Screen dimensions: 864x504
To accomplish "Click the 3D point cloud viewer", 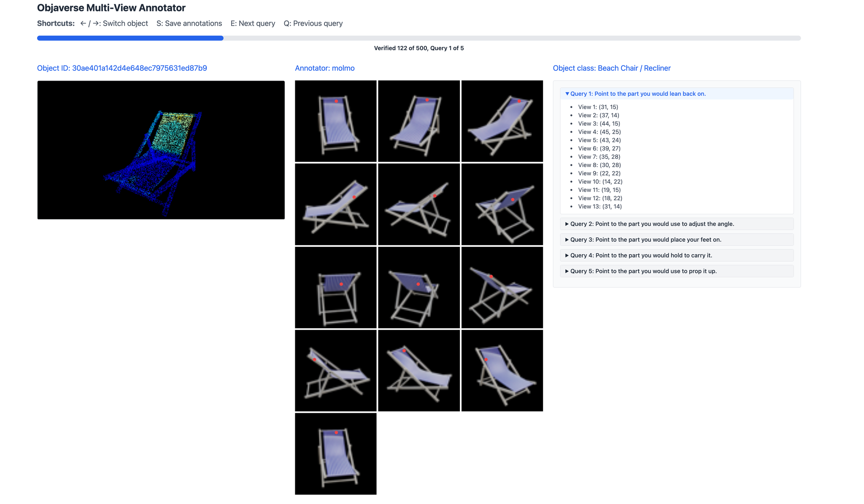I will pos(161,150).
